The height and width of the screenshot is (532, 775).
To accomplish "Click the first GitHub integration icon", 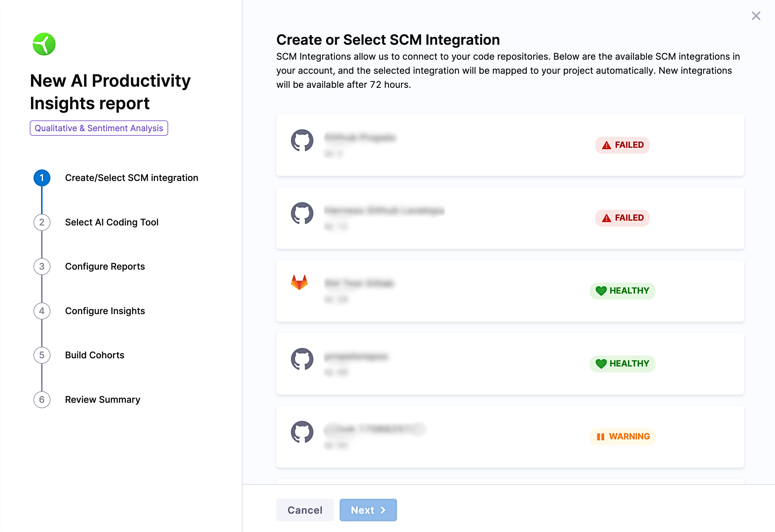I will 302,140.
